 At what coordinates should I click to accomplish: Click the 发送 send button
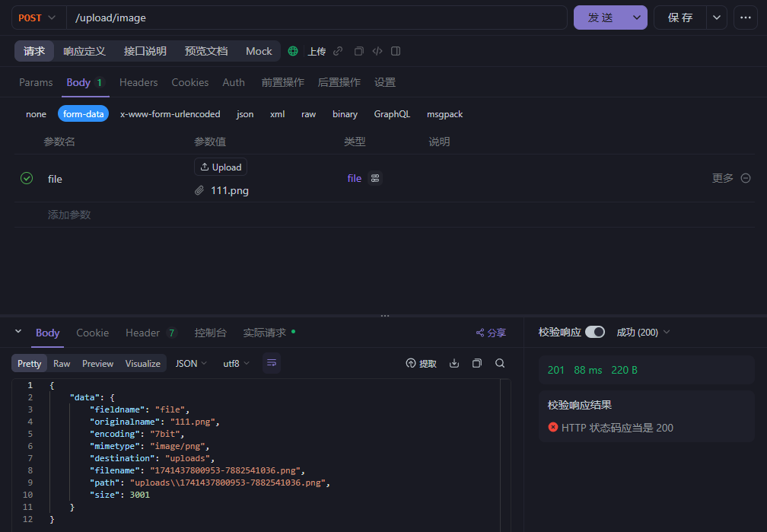(600, 18)
